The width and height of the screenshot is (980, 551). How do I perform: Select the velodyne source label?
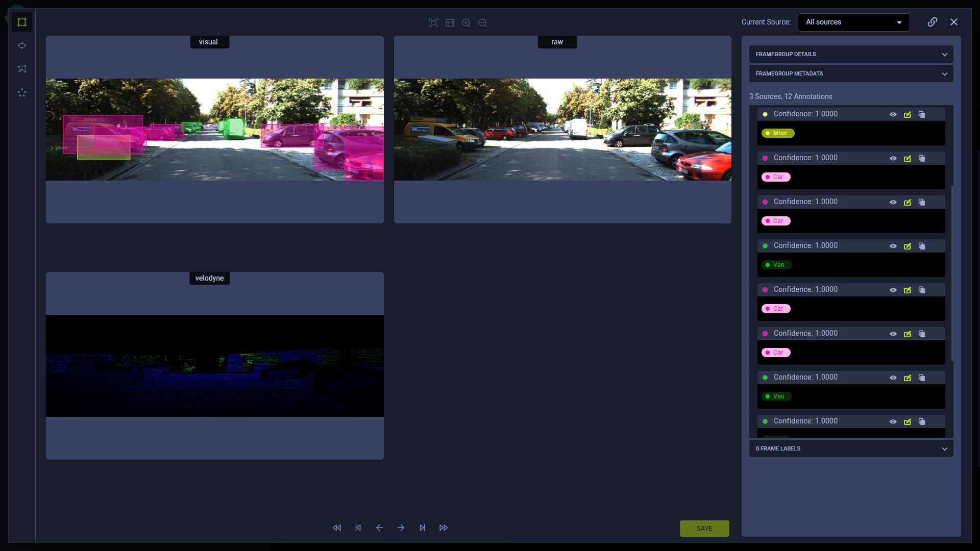(209, 278)
